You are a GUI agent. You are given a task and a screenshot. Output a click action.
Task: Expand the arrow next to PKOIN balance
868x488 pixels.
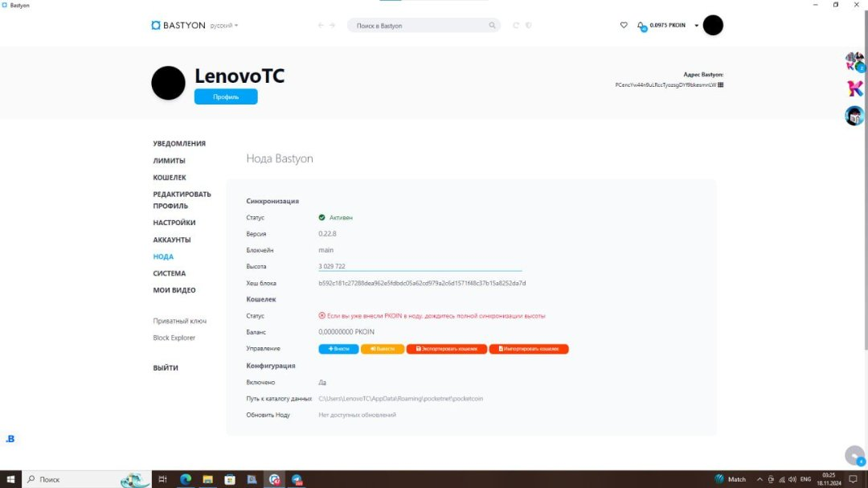[x=696, y=26]
